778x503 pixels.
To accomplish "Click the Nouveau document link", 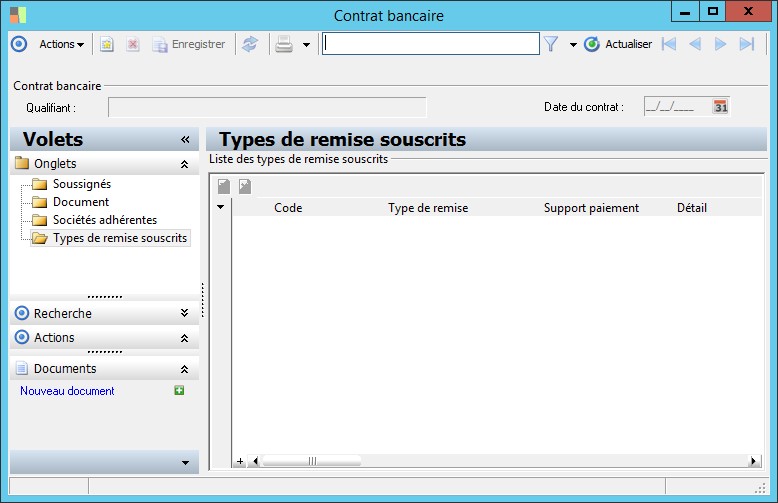I will pyautogui.click(x=67, y=391).
